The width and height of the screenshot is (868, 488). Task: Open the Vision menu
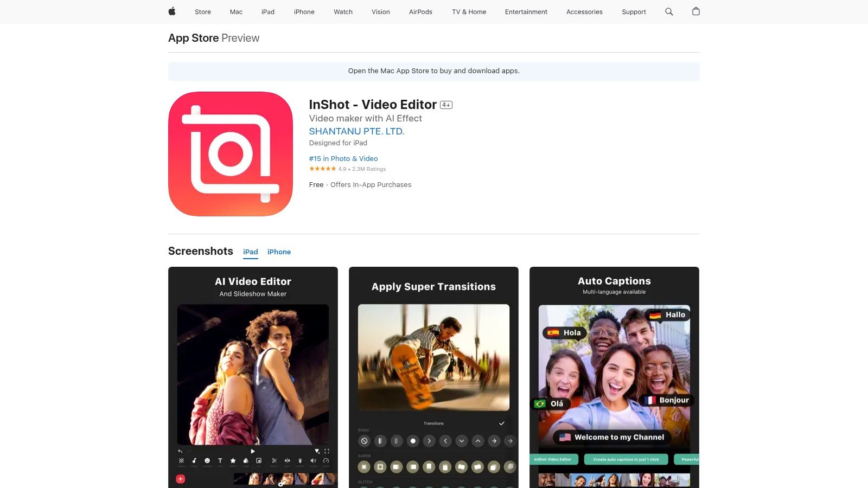coord(381,12)
